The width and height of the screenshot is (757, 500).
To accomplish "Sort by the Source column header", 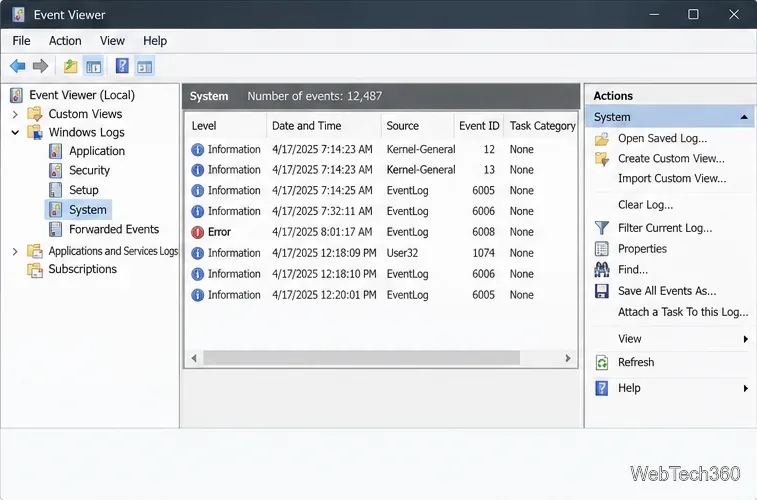I will (x=417, y=126).
